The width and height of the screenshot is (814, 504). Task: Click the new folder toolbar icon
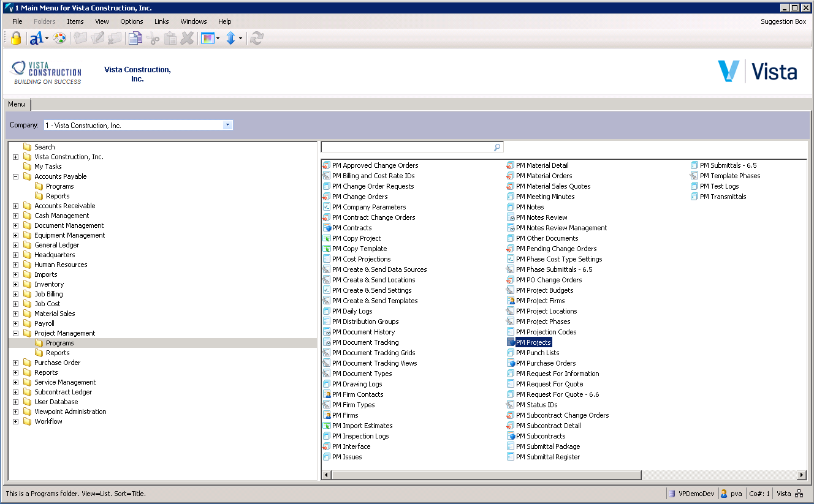pyautogui.click(x=80, y=38)
